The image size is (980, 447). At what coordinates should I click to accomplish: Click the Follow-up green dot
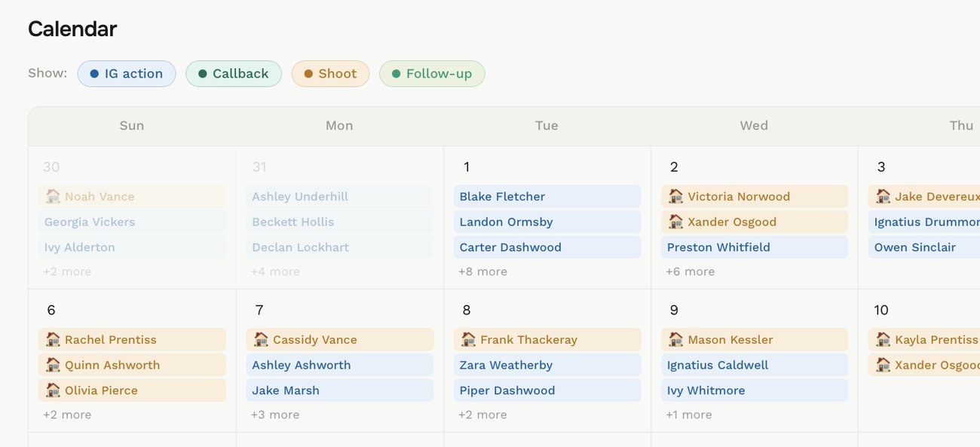[396, 74]
